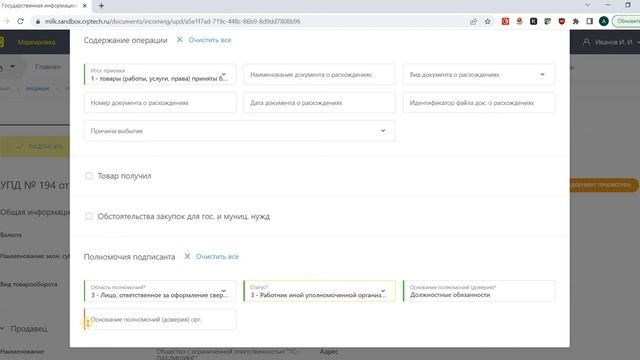The height and width of the screenshot is (360, 640).
Task: Click the Подписать button behind the dialog
Action: (x=36, y=146)
